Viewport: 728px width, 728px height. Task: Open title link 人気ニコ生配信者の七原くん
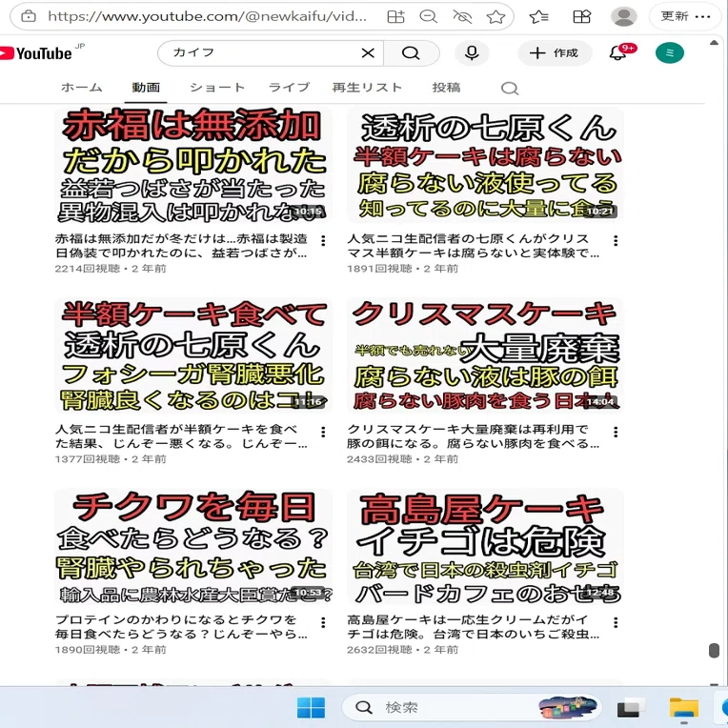coord(474,246)
